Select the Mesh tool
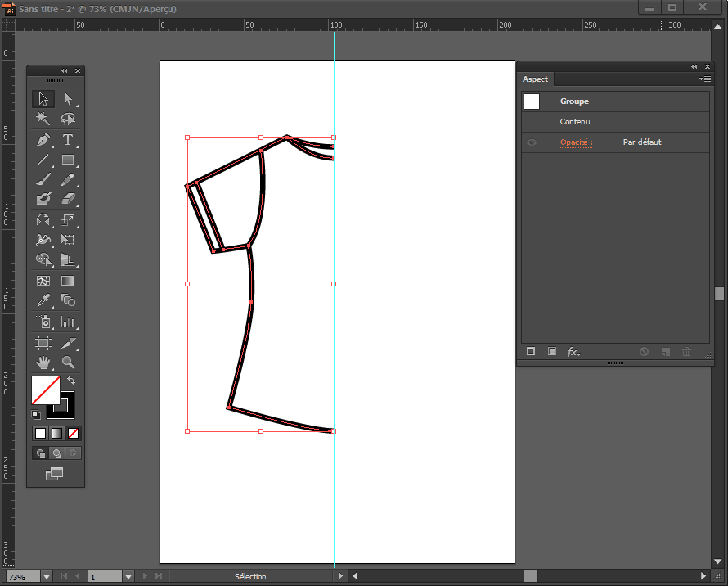The height and width of the screenshot is (586, 728). tap(43, 281)
